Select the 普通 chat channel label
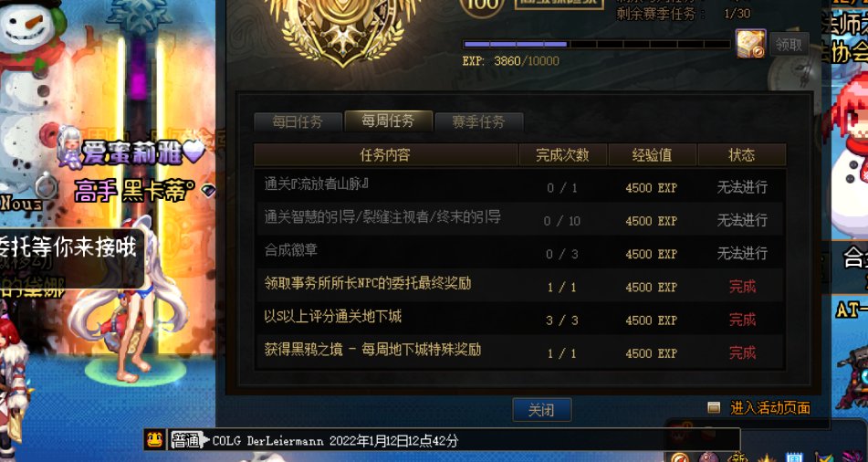The image size is (868, 462). coord(185,440)
